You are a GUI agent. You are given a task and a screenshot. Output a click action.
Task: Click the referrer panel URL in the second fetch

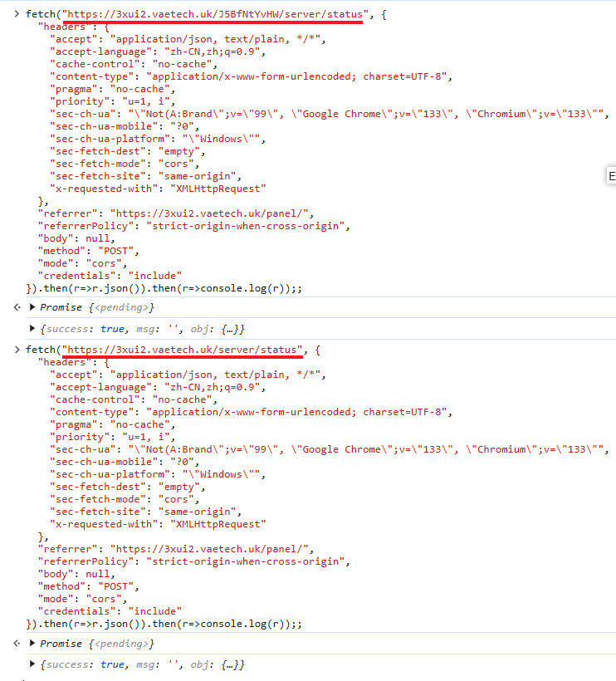[212, 549]
